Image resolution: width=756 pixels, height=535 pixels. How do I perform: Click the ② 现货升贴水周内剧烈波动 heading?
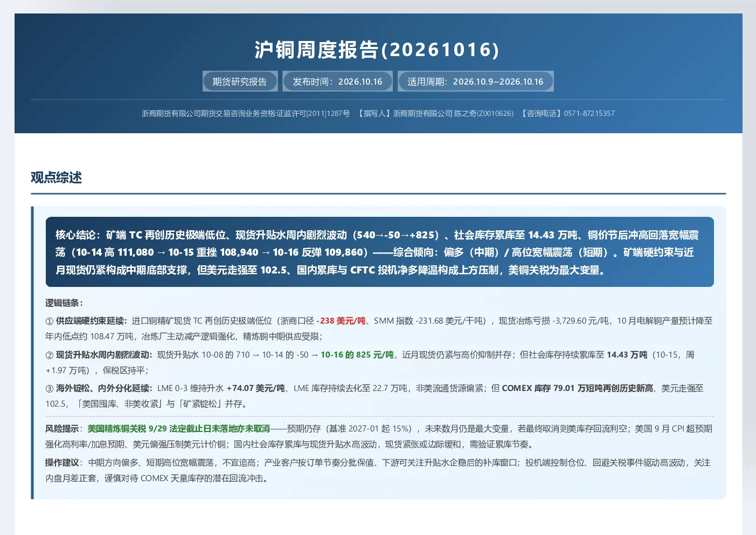pos(99,355)
